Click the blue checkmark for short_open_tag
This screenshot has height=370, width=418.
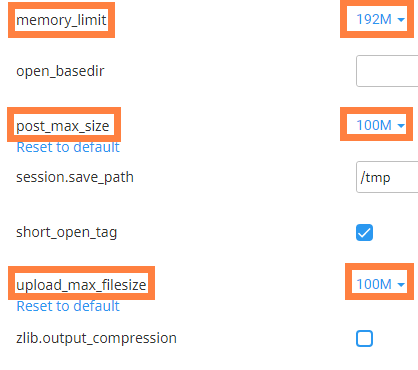(x=364, y=232)
